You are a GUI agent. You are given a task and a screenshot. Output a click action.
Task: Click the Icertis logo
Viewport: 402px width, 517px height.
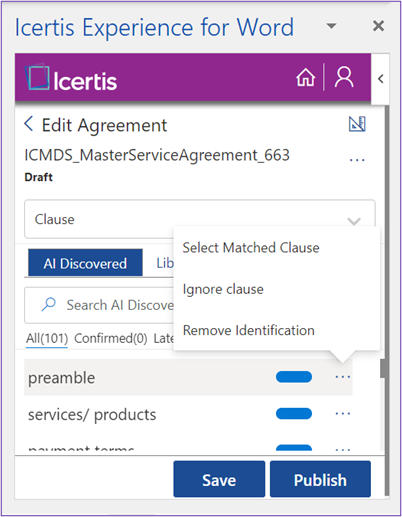(71, 78)
